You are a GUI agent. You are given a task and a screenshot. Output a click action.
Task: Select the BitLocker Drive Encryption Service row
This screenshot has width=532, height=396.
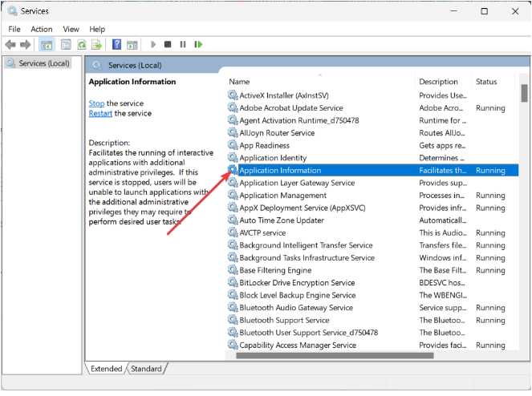[297, 283]
